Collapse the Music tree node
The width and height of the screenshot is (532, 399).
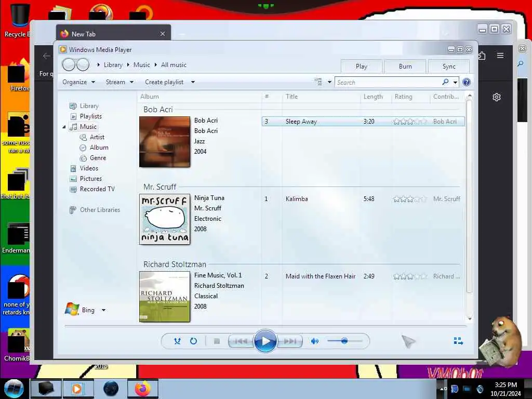[x=64, y=127]
